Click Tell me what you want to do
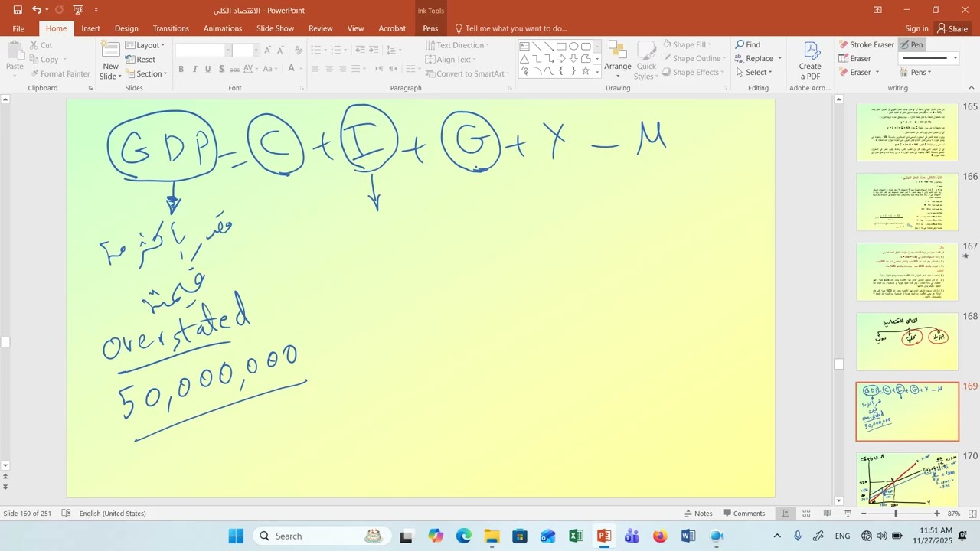Viewport: 980px width, 551px height. coord(511,28)
